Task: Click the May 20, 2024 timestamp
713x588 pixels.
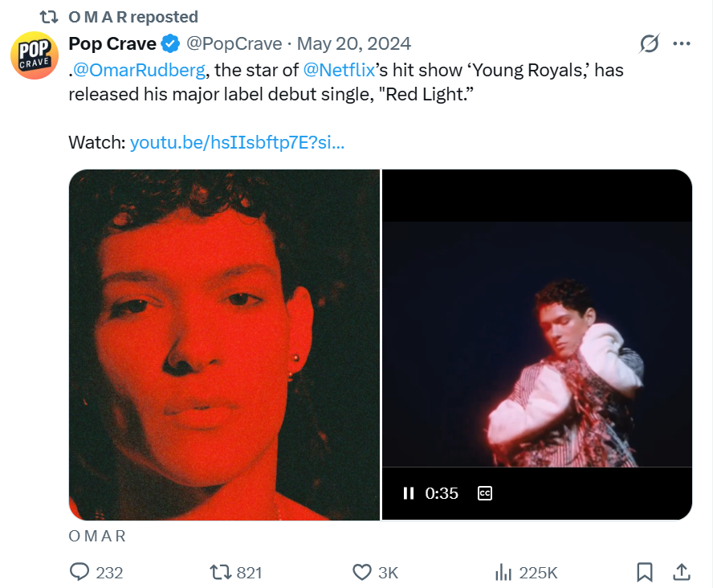Action: coord(353,43)
